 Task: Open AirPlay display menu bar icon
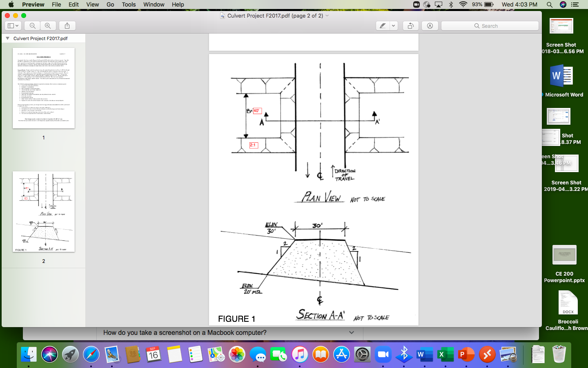pyautogui.click(x=439, y=4)
